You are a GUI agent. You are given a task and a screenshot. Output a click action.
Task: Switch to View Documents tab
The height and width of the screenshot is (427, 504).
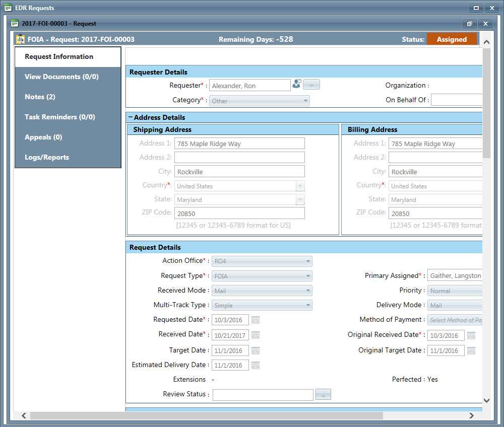tap(61, 77)
